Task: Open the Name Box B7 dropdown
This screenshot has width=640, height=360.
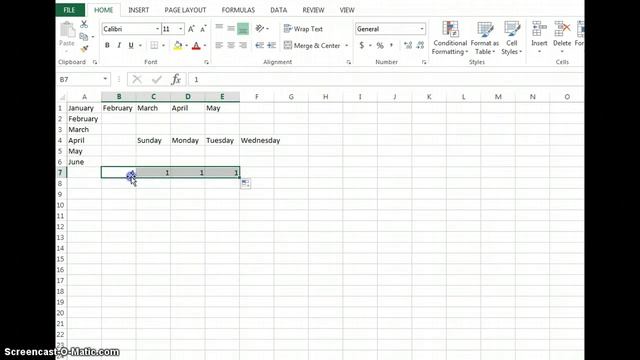Action: tap(105, 79)
